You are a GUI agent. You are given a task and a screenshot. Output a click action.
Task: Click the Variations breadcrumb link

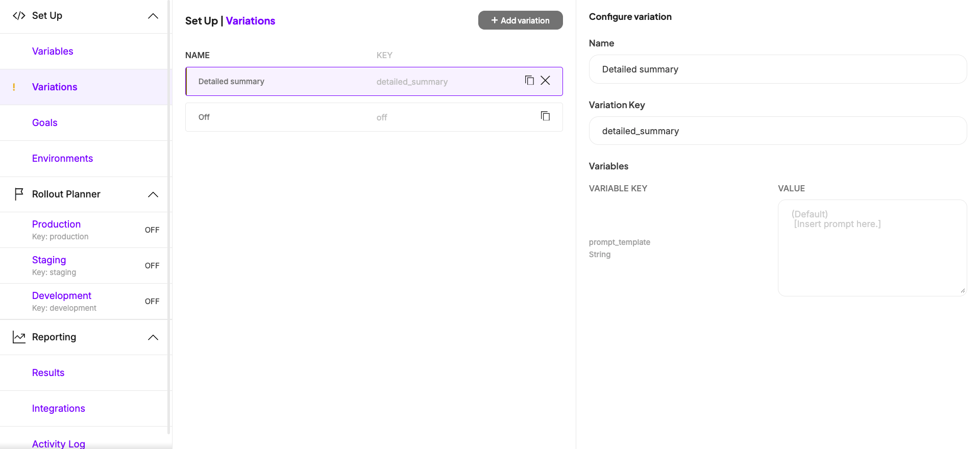pyautogui.click(x=251, y=21)
